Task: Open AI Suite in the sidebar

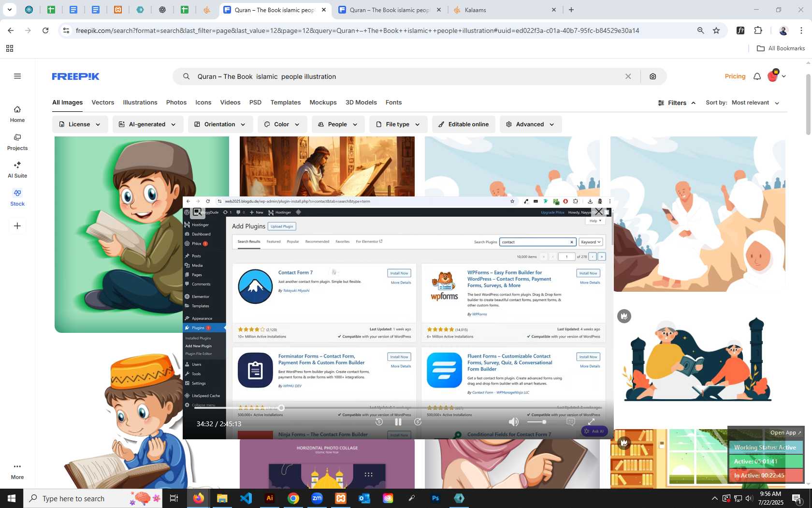Action: [x=17, y=170]
